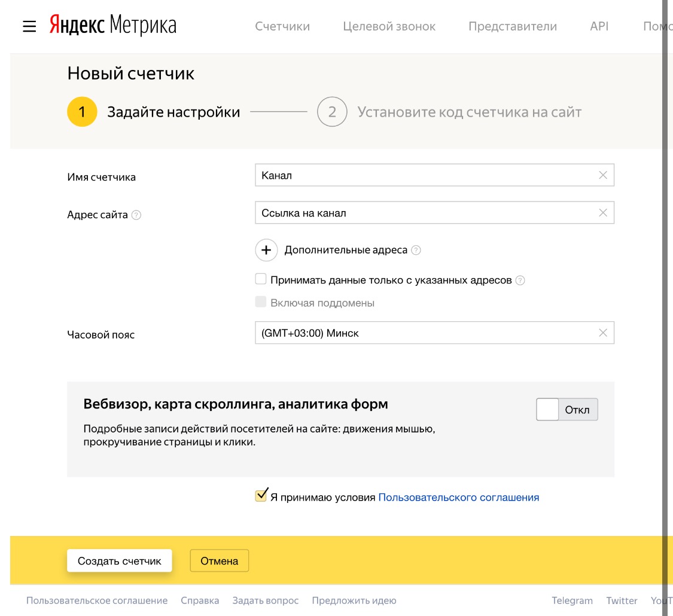
Task: Open the Представители menu item
Action: point(512,26)
